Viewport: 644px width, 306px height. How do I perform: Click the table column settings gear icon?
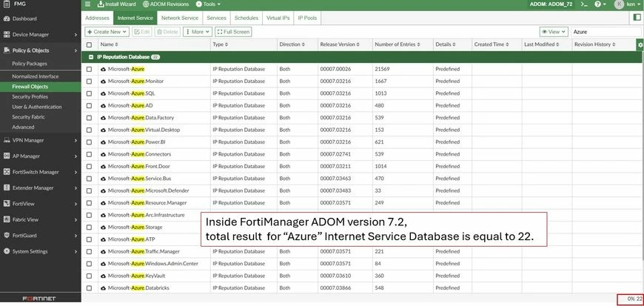pos(640,44)
